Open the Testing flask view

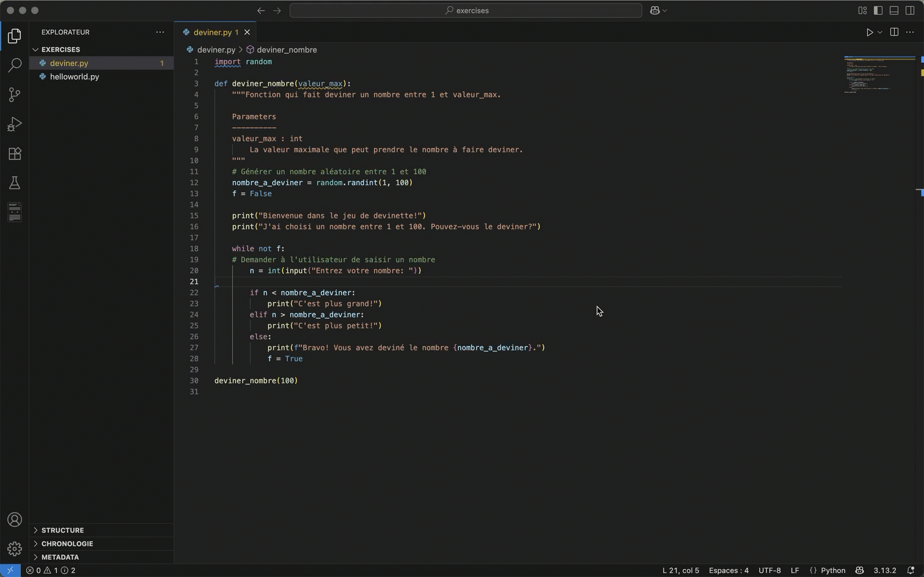(15, 183)
